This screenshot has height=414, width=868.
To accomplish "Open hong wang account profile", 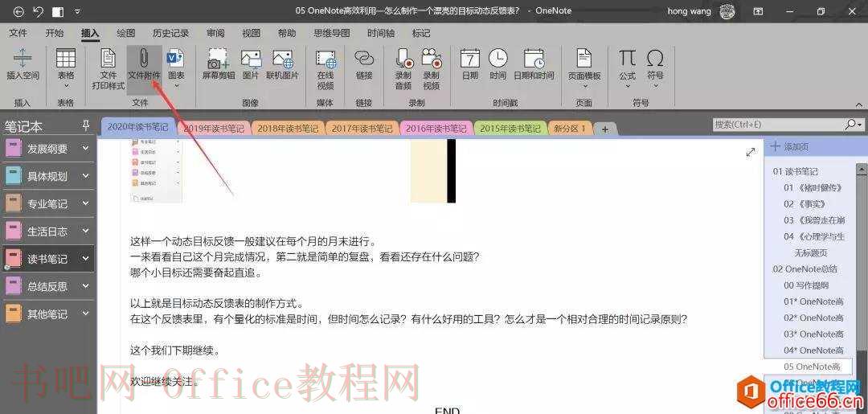I will pyautogui.click(x=702, y=11).
